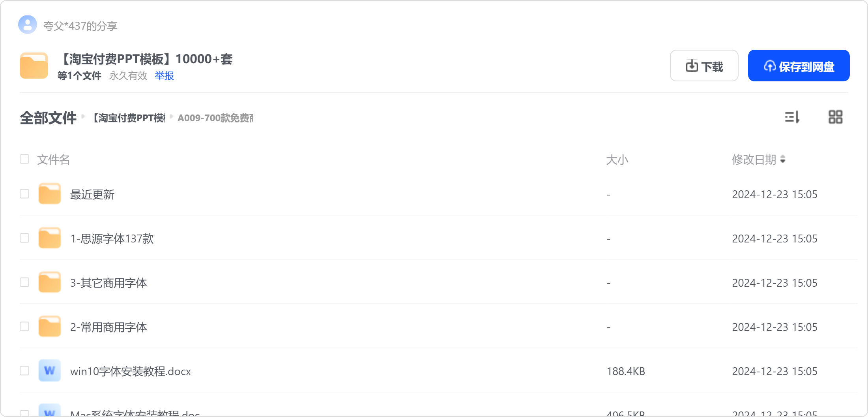Sort by 修改日期 column arrow
This screenshot has height=417, width=868.
[783, 160]
